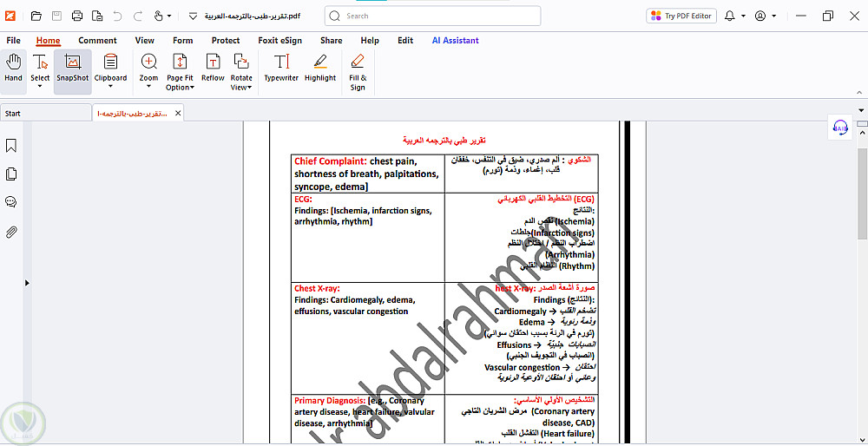Screen dimensions: 868x446
Task: Click the AI assistant floating icon
Action: tap(840, 128)
